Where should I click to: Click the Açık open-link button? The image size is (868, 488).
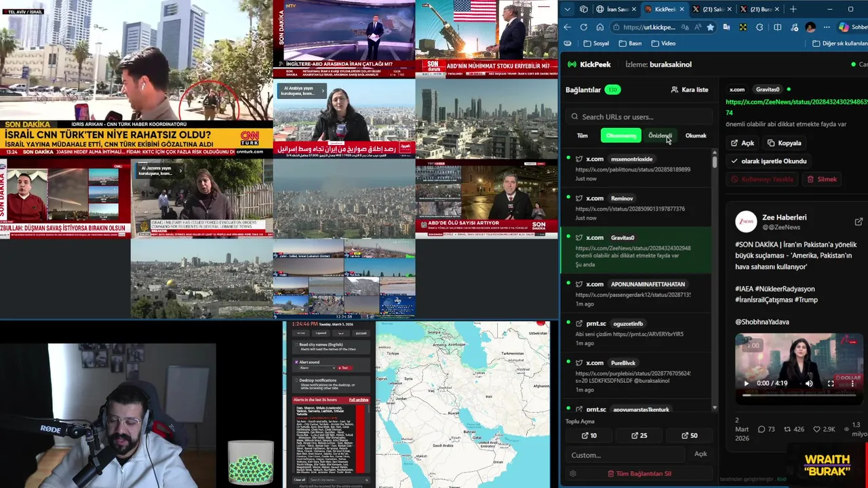coord(743,143)
